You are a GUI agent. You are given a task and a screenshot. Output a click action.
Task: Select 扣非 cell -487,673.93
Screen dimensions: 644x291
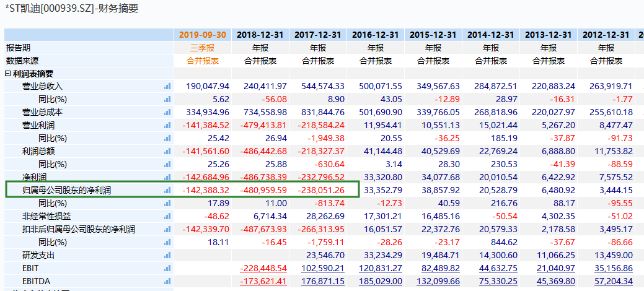(263, 230)
